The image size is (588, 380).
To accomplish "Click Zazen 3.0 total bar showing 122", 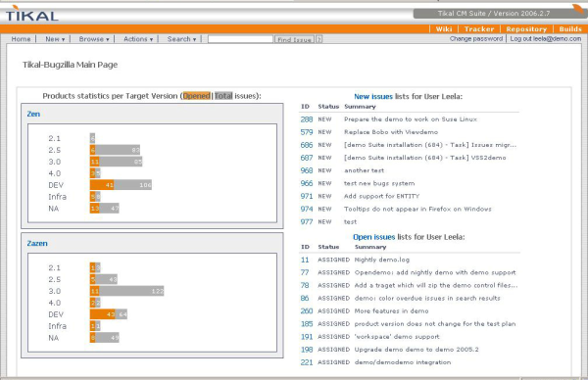I will [x=131, y=291].
